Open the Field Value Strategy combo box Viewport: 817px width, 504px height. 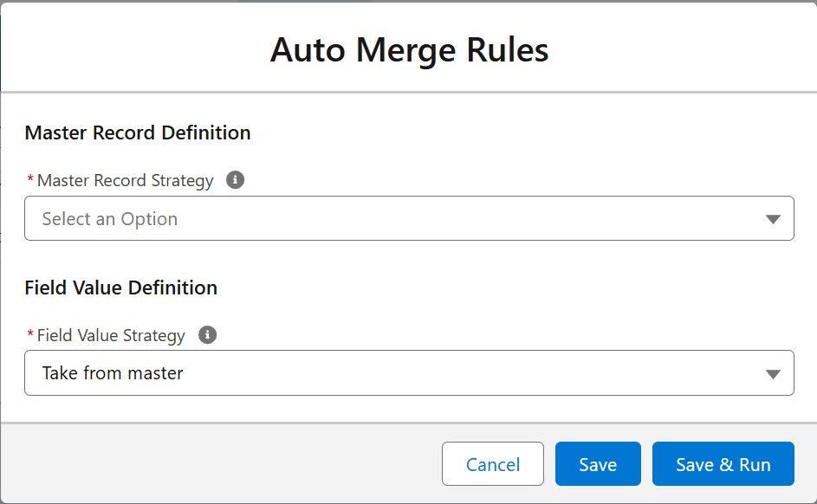pos(409,372)
